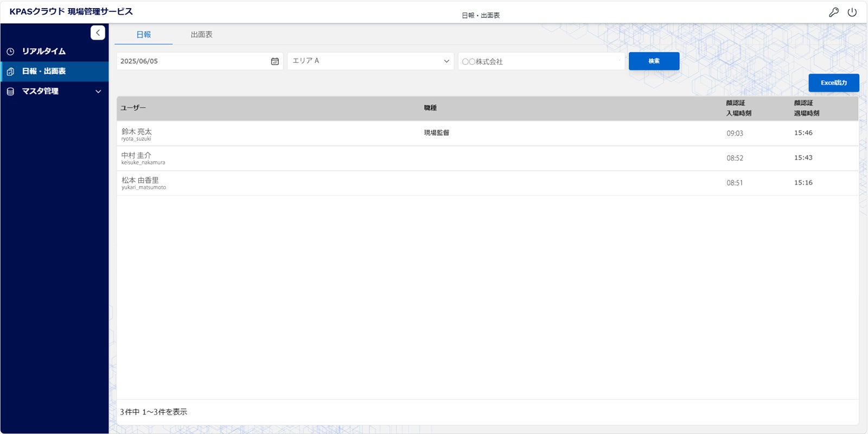Click entry time 08:52
This screenshot has width=868, height=434.
click(735, 158)
